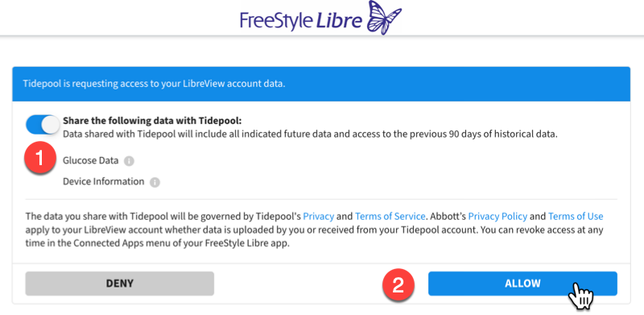
Task: Click the FreeStyle Libre wordmark text
Action: point(301,21)
